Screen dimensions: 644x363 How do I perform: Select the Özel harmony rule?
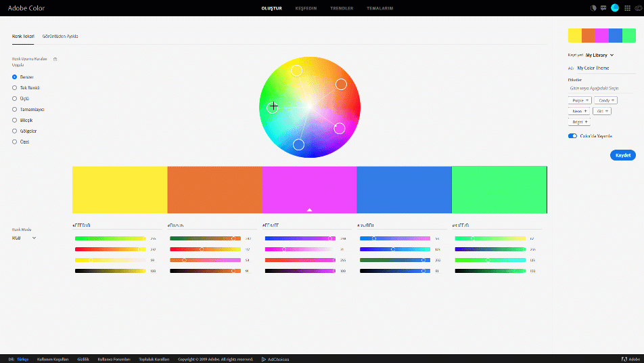[x=15, y=142]
